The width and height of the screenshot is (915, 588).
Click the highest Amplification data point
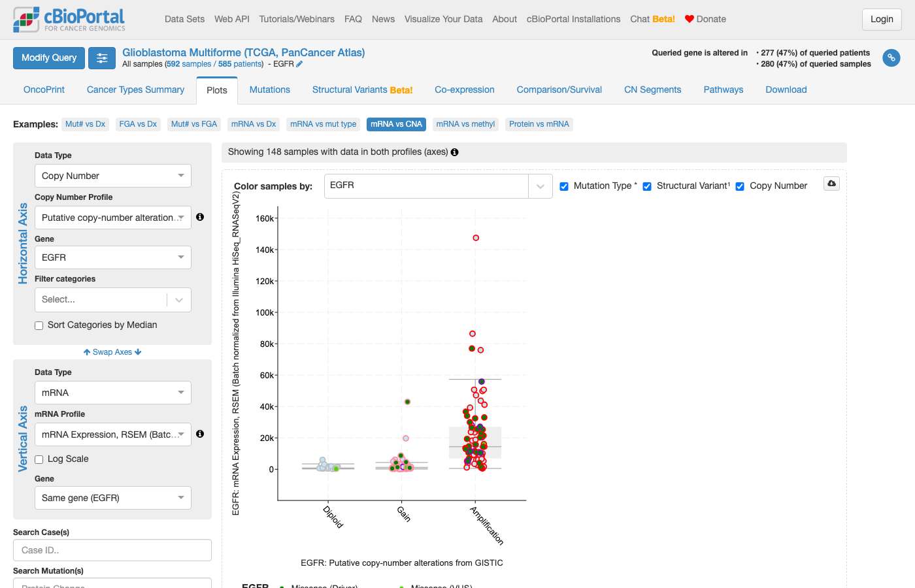coord(476,238)
